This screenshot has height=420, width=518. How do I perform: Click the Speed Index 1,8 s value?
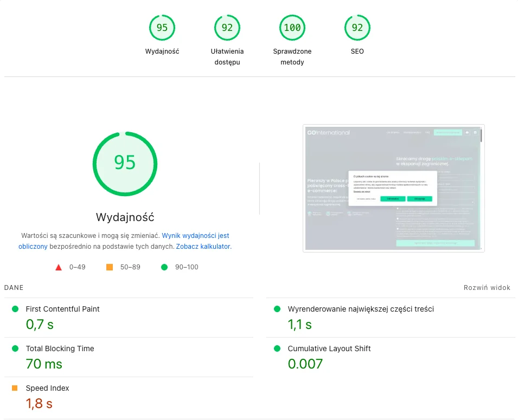pyautogui.click(x=39, y=404)
